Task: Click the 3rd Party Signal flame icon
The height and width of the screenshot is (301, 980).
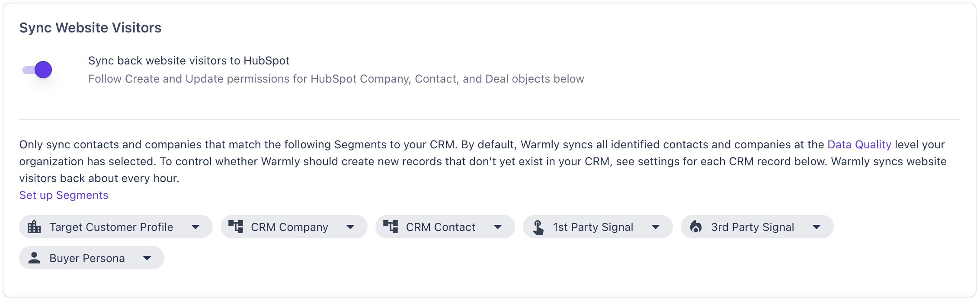Action: click(696, 227)
